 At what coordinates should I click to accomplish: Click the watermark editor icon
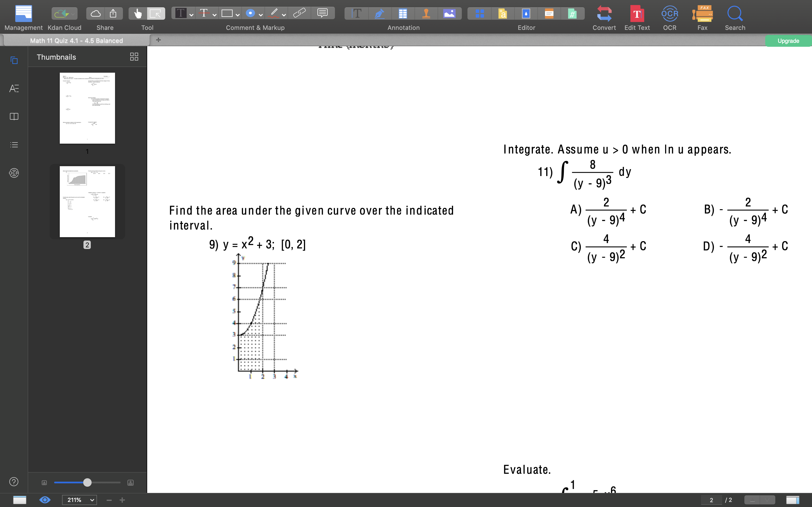526,14
